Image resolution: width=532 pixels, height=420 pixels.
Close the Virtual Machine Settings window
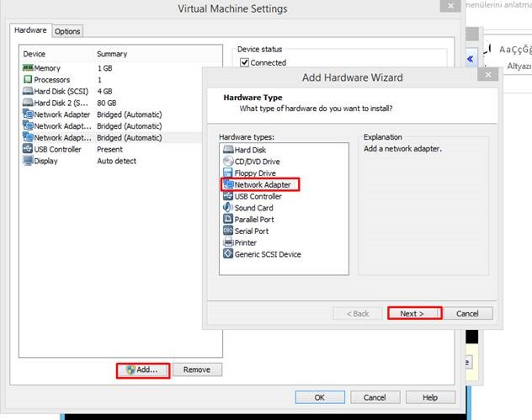tap(450, 6)
